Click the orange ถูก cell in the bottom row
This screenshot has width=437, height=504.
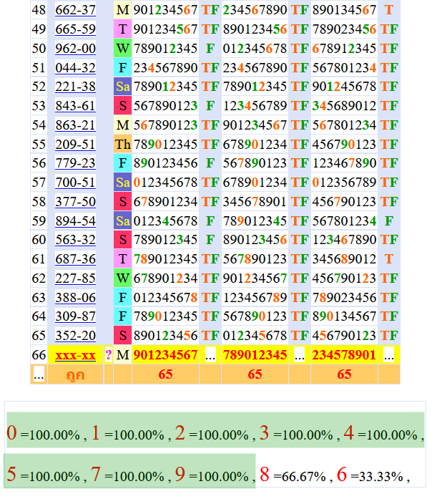(75, 374)
